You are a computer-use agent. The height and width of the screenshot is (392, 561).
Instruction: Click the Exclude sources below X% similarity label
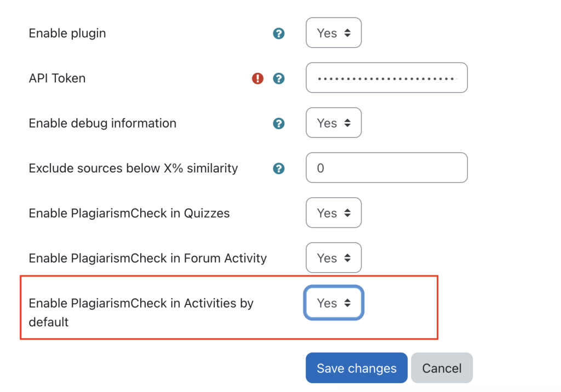tap(133, 169)
